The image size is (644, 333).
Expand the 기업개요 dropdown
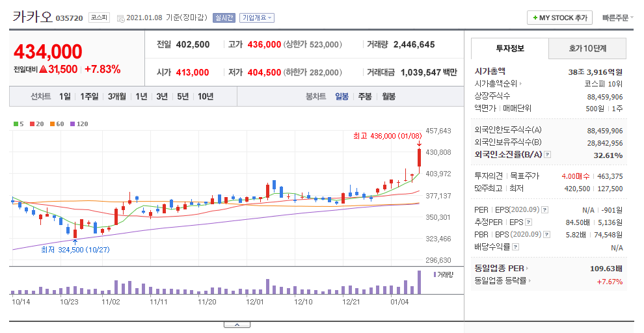click(x=257, y=18)
